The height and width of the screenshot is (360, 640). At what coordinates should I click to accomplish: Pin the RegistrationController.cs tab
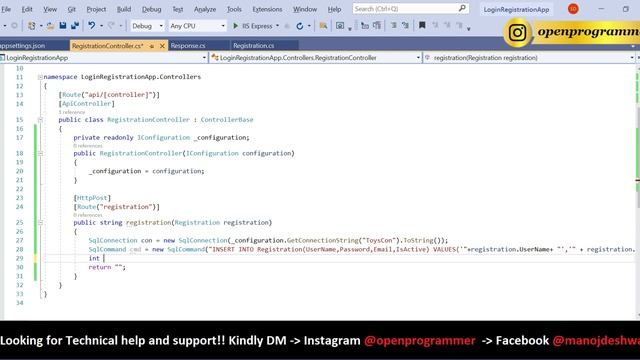point(151,46)
